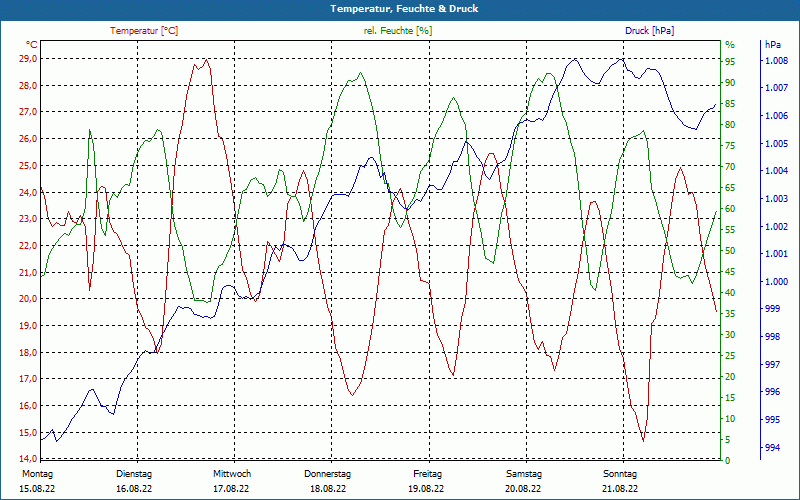Click the '21,0' temperature axis value
This screenshot has height=500, width=800.
point(28,272)
